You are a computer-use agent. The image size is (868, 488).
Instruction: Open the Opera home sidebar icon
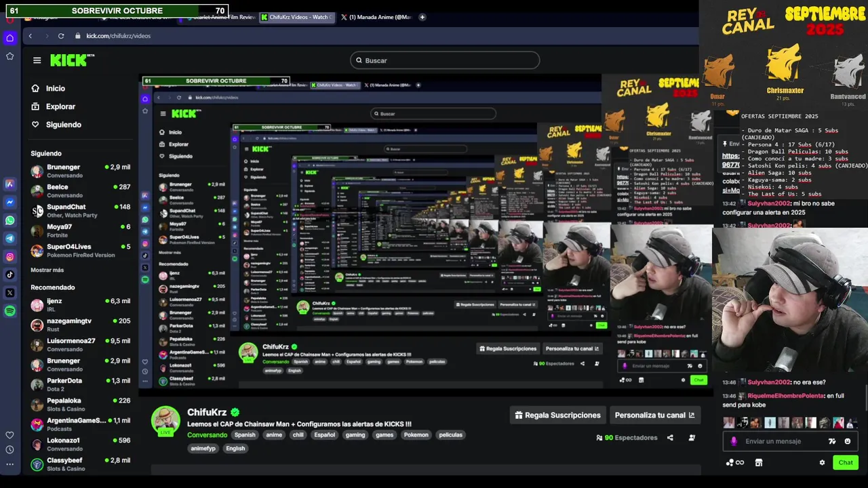tap(9, 38)
